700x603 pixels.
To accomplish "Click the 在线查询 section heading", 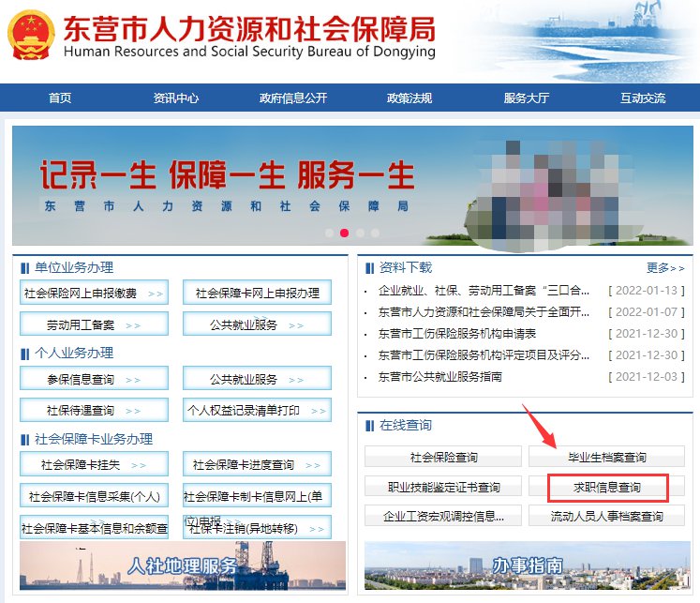I will point(406,425).
